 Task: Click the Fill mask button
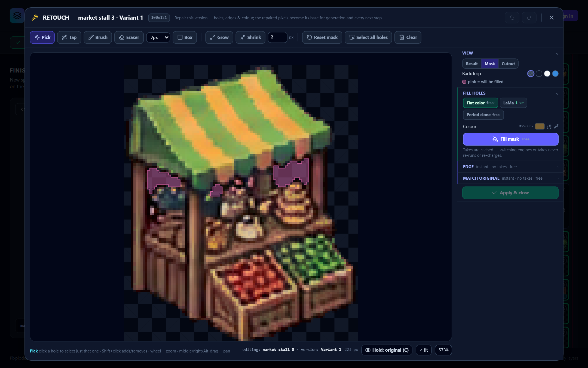click(x=511, y=139)
